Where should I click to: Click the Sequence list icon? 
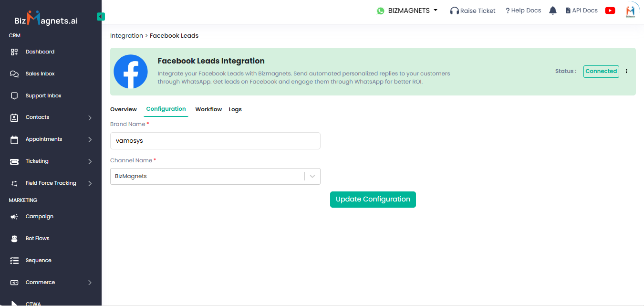tap(14, 261)
